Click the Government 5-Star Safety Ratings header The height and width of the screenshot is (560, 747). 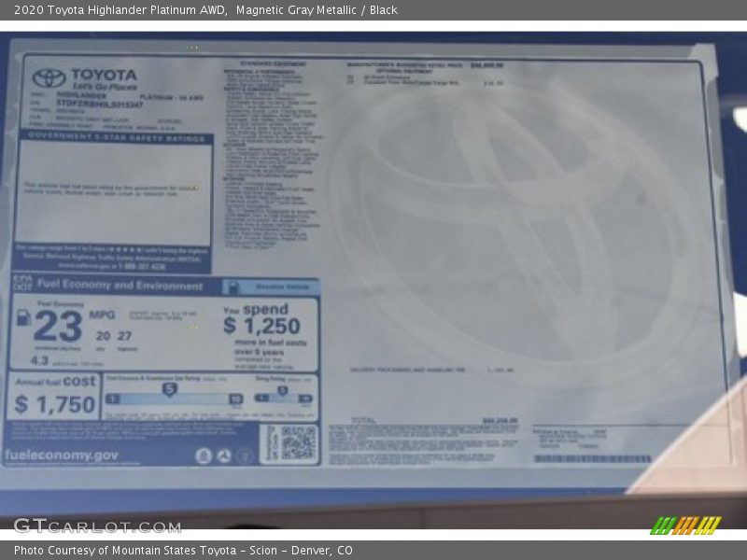click(x=116, y=137)
